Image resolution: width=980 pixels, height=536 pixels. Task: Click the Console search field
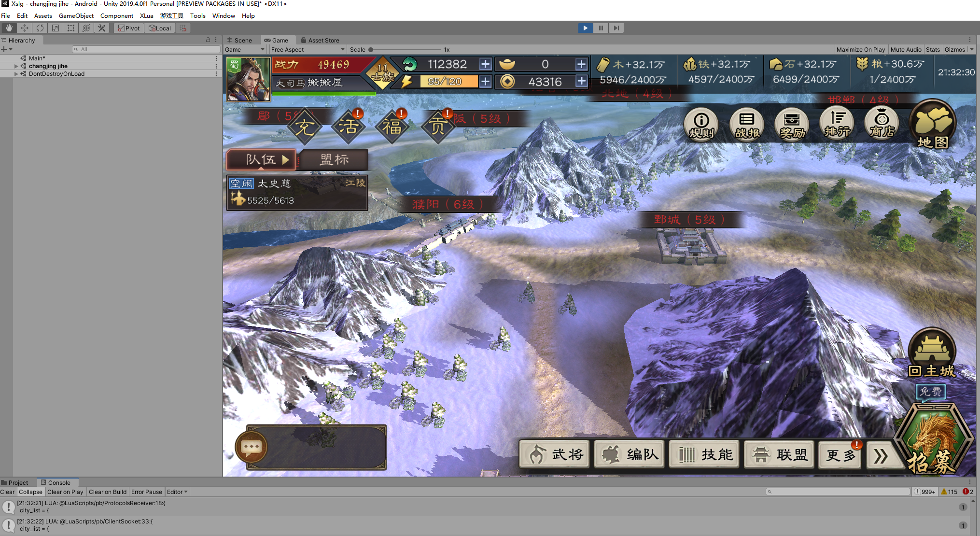[838, 492]
